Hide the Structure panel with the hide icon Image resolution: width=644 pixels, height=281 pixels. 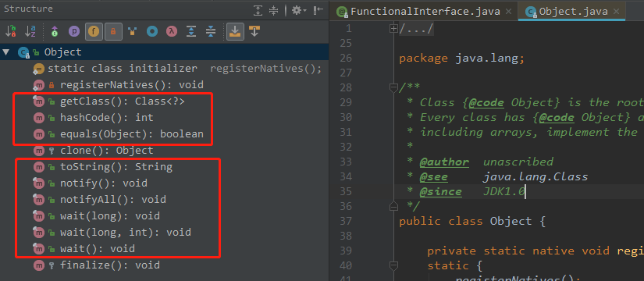[x=318, y=10]
